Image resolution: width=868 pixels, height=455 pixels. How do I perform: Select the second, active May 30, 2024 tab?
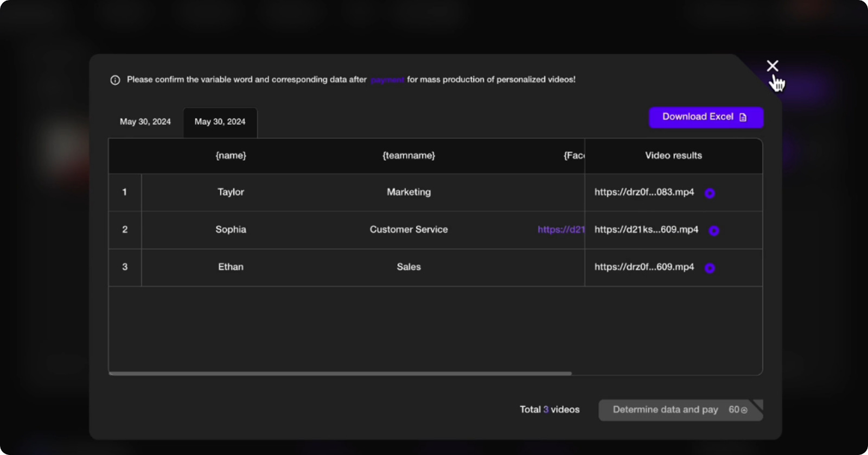pos(220,122)
